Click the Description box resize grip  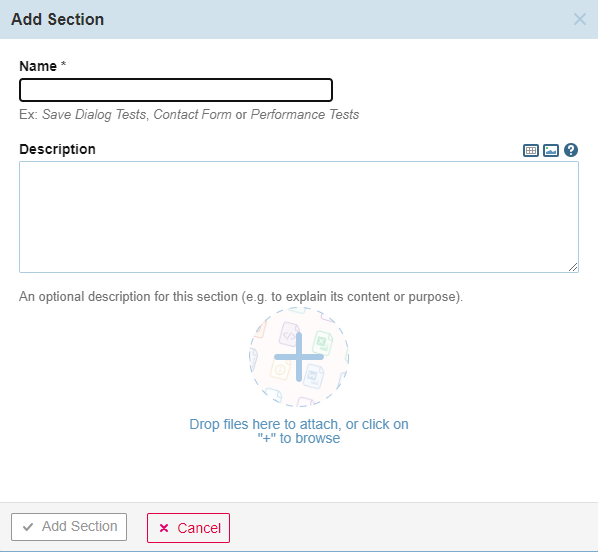[573, 267]
